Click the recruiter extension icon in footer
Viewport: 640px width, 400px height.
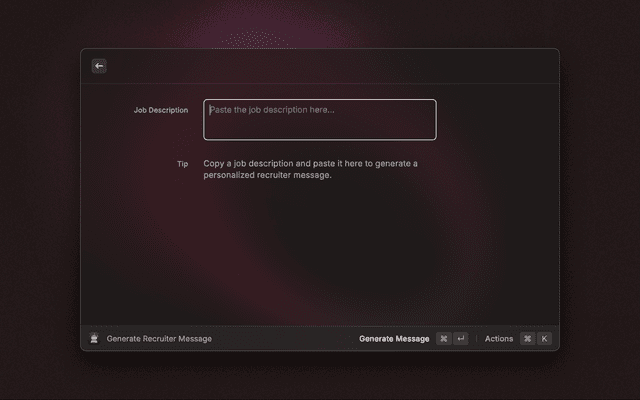tap(94, 339)
